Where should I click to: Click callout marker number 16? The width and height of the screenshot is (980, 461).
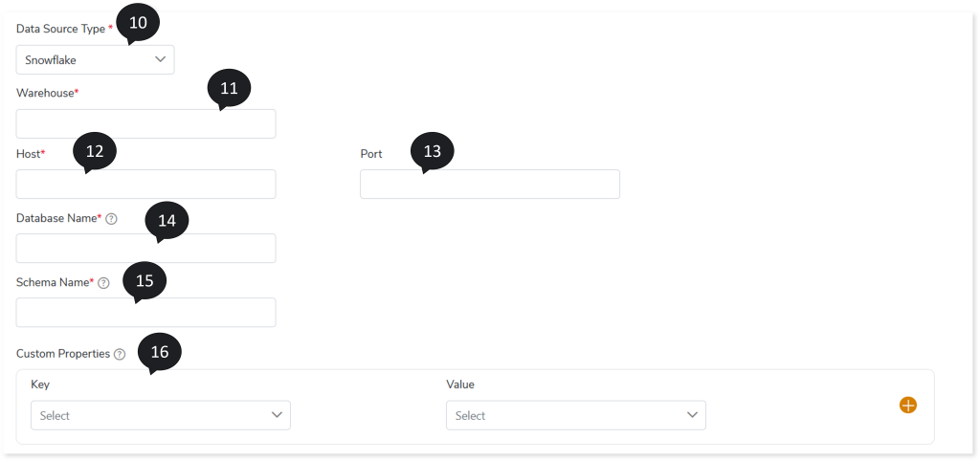click(160, 352)
